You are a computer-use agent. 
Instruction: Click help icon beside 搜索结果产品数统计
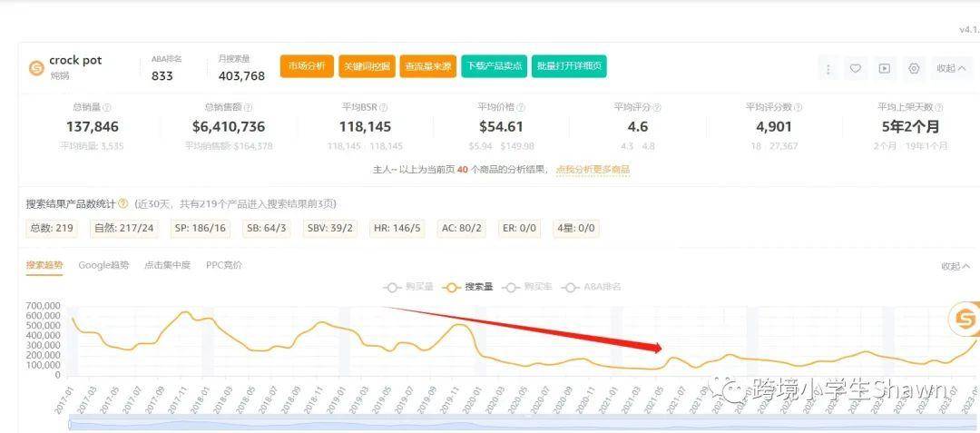point(123,203)
